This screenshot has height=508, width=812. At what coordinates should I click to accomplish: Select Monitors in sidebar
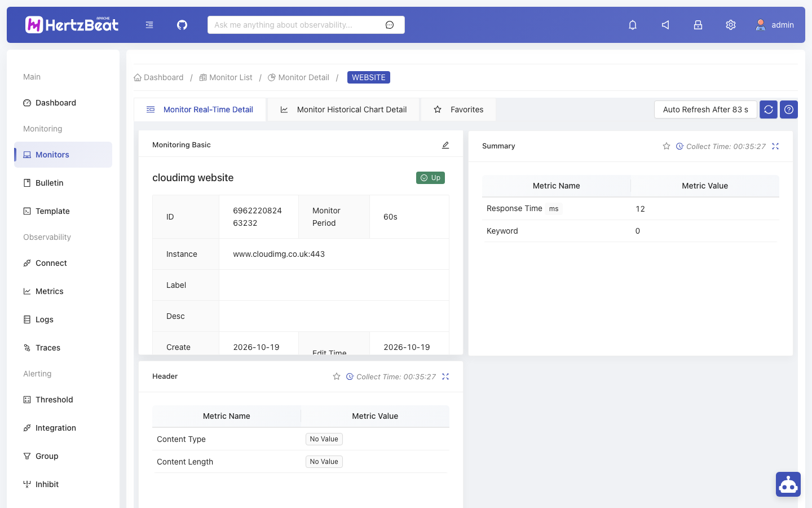tap(63, 155)
